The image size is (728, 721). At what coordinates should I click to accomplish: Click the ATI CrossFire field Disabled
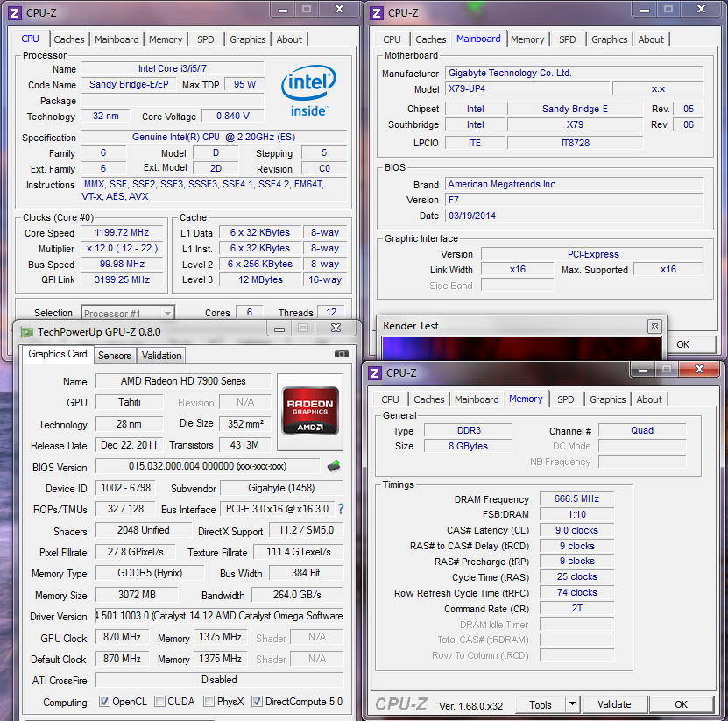[x=219, y=680]
